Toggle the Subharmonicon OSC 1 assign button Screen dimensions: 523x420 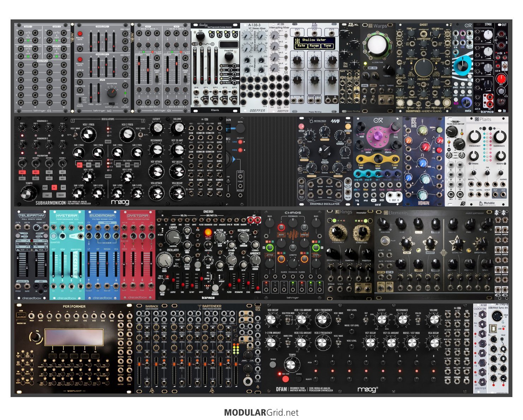pos(79,165)
